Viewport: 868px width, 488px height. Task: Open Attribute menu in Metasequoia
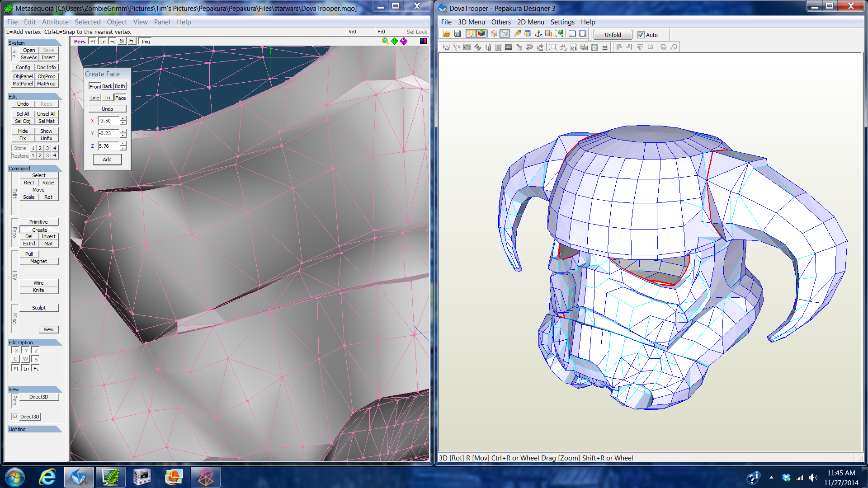pos(55,22)
